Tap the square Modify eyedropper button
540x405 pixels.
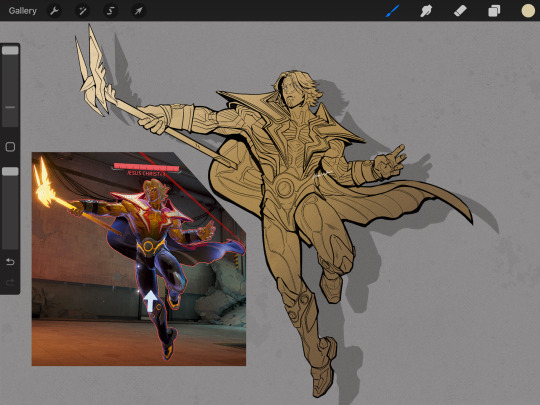click(x=10, y=147)
